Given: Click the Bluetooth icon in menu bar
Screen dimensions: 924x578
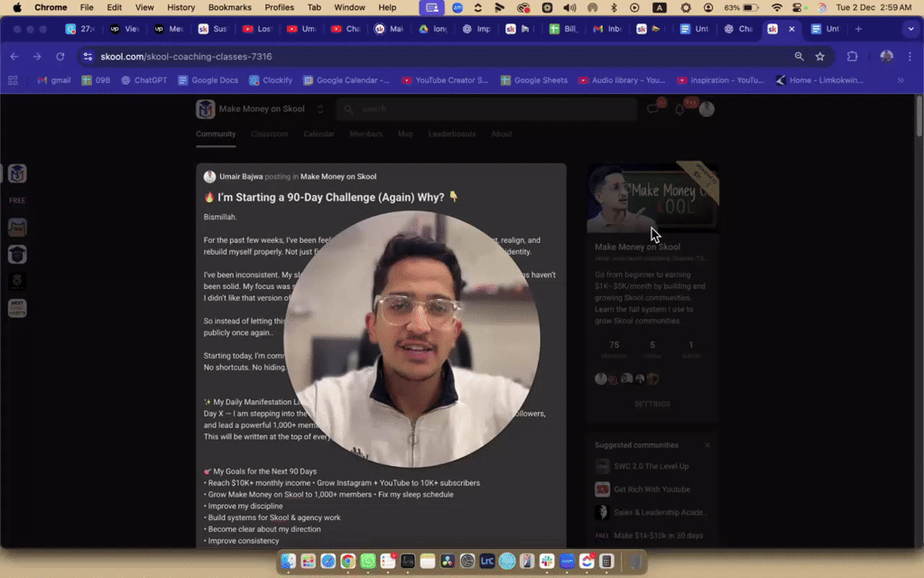Looking at the screenshot, I should pyautogui.click(x=614, y=7).
